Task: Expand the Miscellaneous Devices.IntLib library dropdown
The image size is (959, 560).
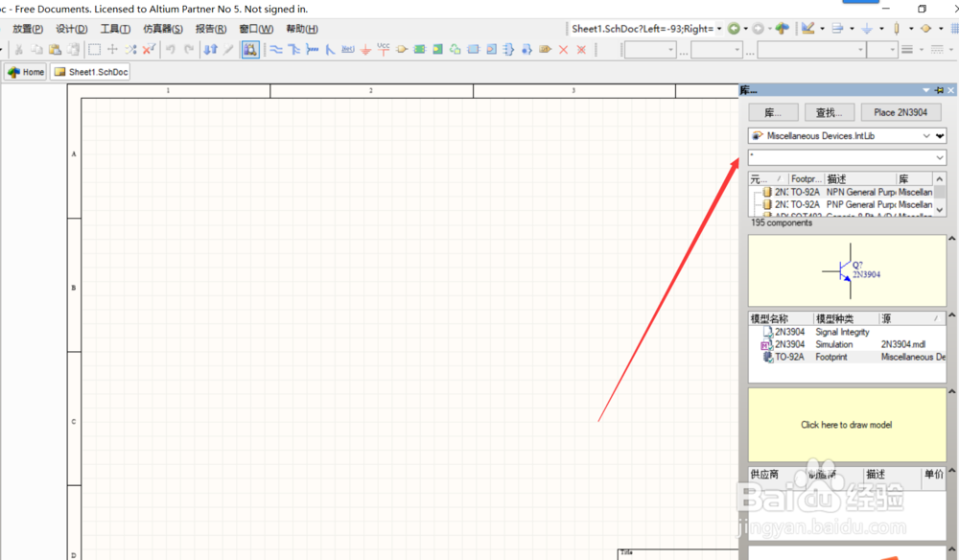Action: coord(926,136)
